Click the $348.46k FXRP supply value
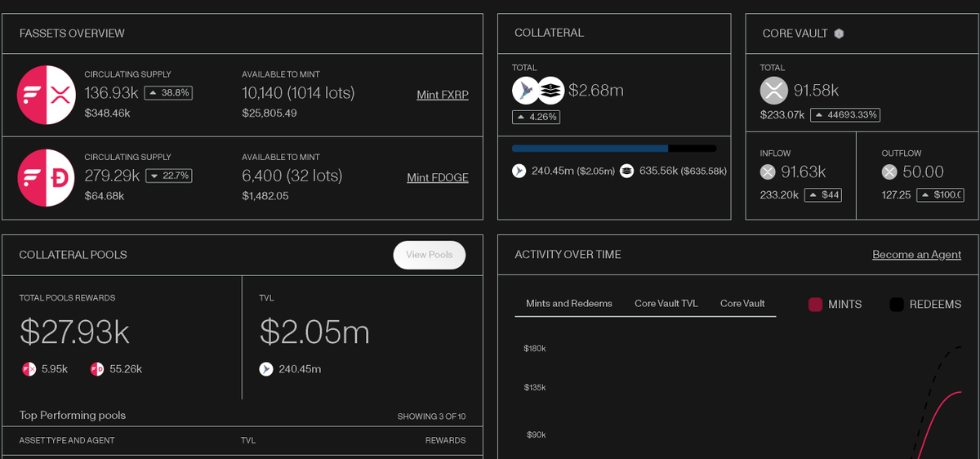 pyautogui.click(x=108, y=114)
